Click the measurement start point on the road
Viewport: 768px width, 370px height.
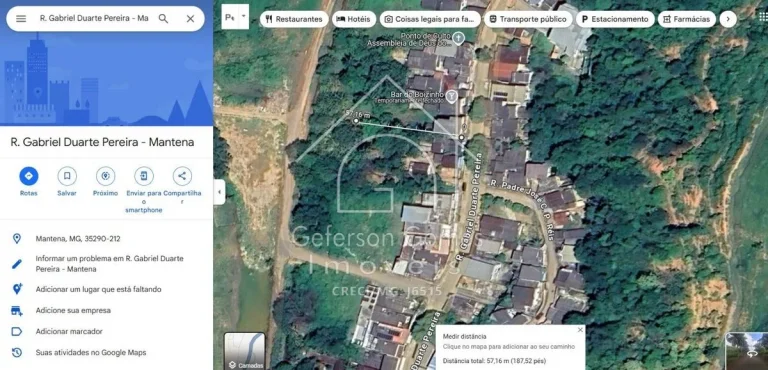pyautogui.click(x=461, y=138)
